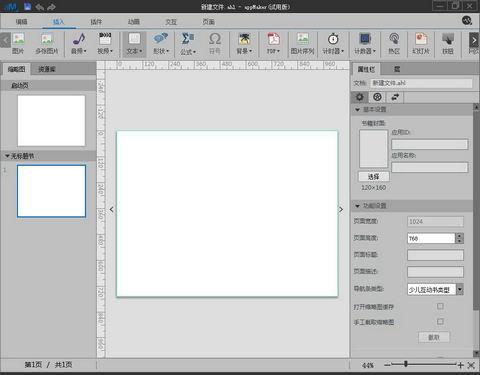Switch to the 插入 ribbon tab
Viewport: 480px width, 375px height.
pyautogui.click(x=58, y=22)
